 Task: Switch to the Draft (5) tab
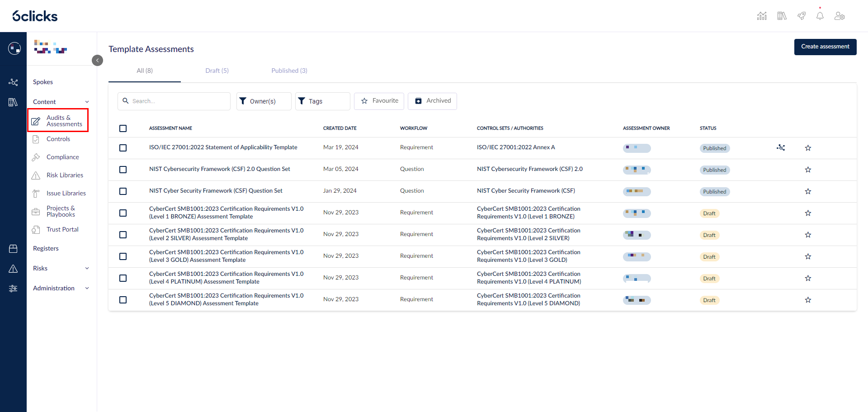[217, 71]
